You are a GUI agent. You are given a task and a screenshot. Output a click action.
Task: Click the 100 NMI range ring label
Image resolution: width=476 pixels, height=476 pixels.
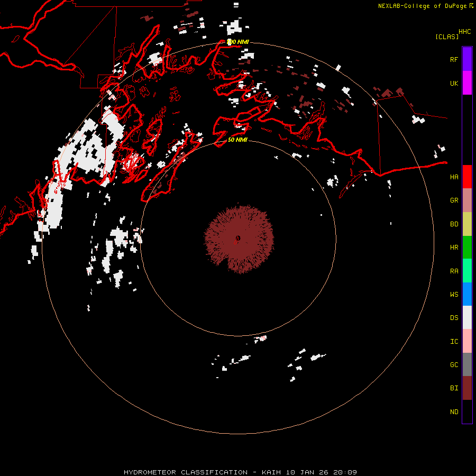pyautogui.click(x=237, y=42)
